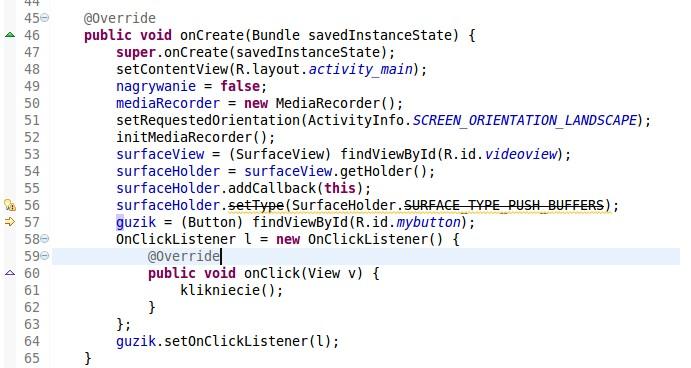Click the green override marker at line 46
Screen dimensions: 691x368
[x=10, y=35]
